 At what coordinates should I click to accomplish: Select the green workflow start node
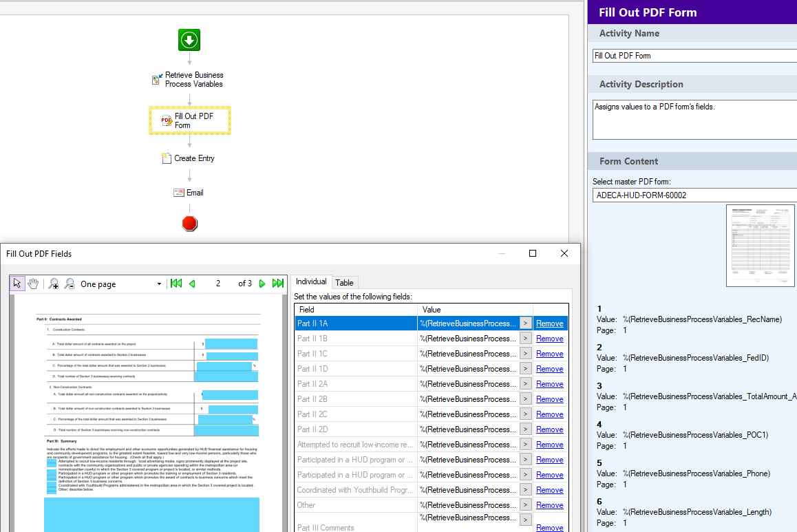tap(189, 40)
